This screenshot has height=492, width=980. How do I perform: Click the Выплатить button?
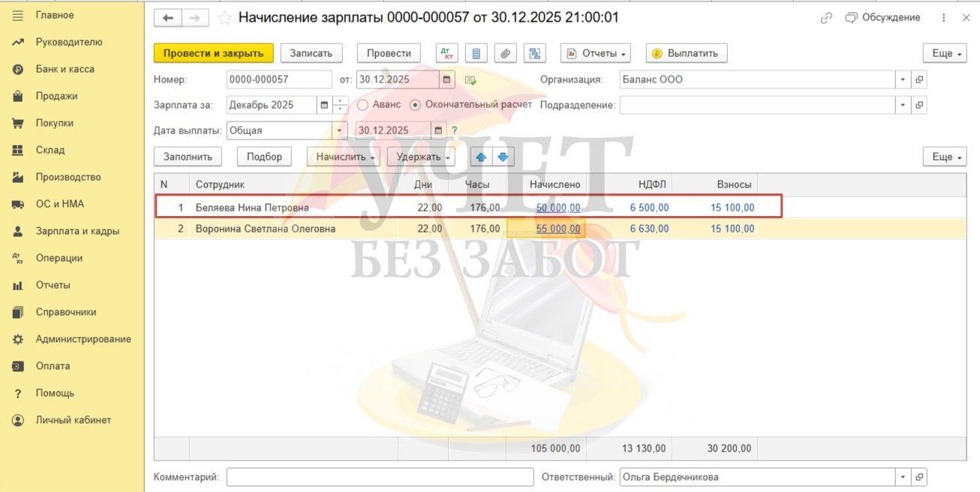[686, 53]
